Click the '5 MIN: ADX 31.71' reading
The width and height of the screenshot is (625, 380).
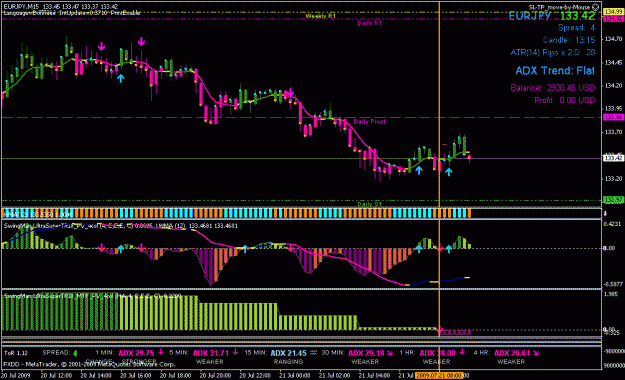(199, 353)
